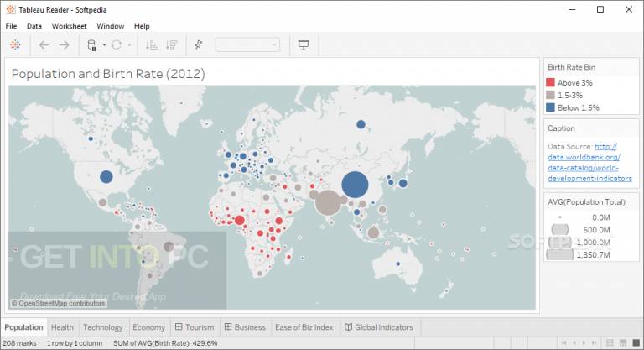Click the 1,350.7M size legend entry
The image size is (644, 350).
coord(579,254)
